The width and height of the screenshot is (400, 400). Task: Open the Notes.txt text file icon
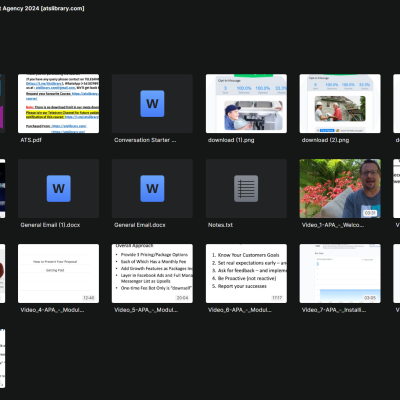click(x=246, y=188)
